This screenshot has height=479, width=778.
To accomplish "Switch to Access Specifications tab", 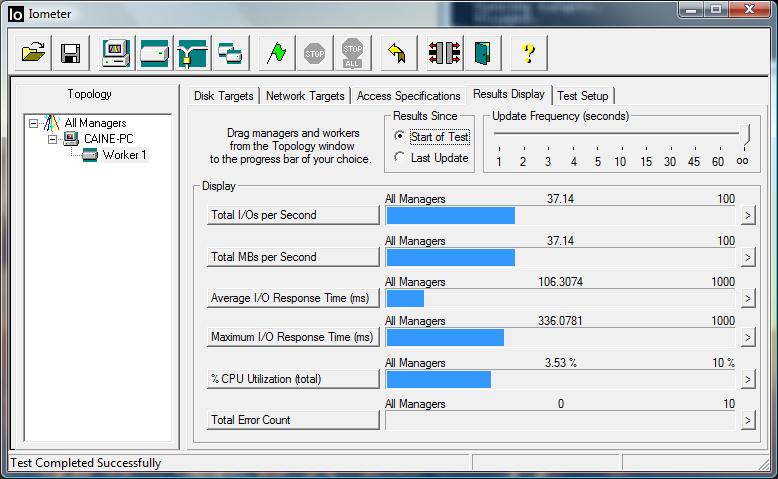I will tap(408, 96).
